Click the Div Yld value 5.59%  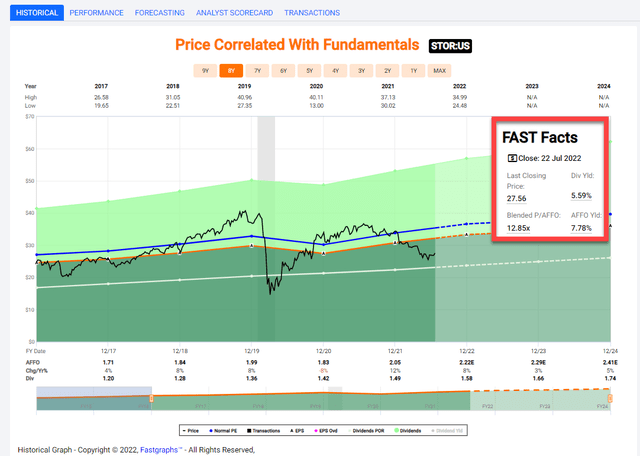pos(581,196)
